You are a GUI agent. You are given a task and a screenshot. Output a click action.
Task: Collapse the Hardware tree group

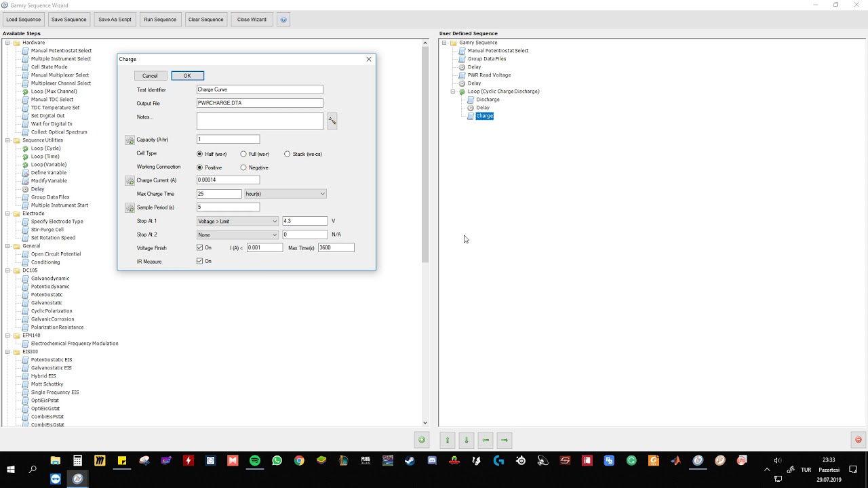[7, 43]
